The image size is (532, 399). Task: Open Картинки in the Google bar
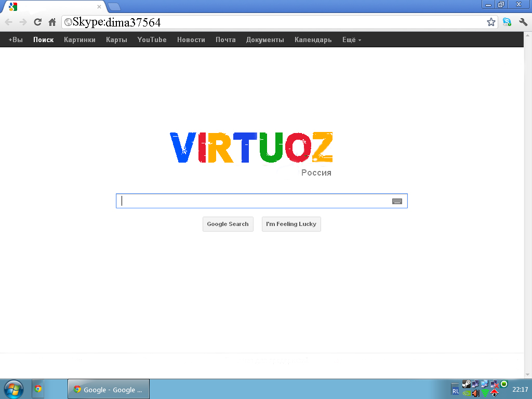coord(79,39)
